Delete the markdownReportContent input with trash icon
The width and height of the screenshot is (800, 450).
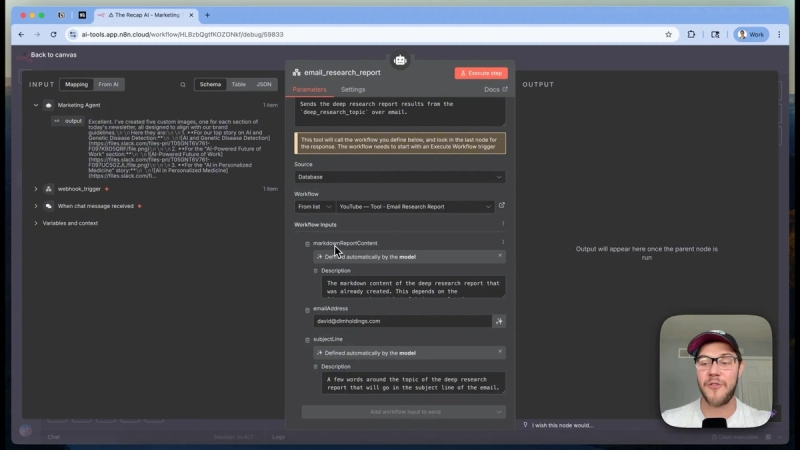point(307,244)
